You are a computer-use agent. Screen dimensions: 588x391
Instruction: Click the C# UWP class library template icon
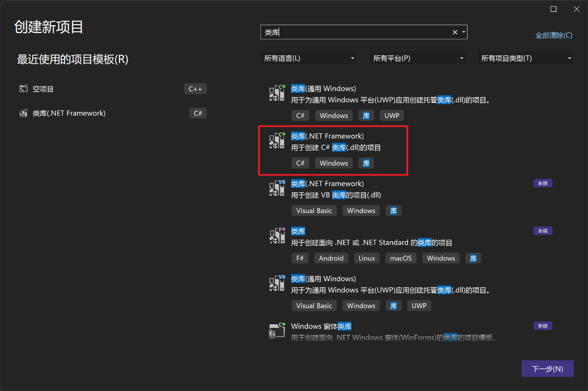click(x=277, y=93)
